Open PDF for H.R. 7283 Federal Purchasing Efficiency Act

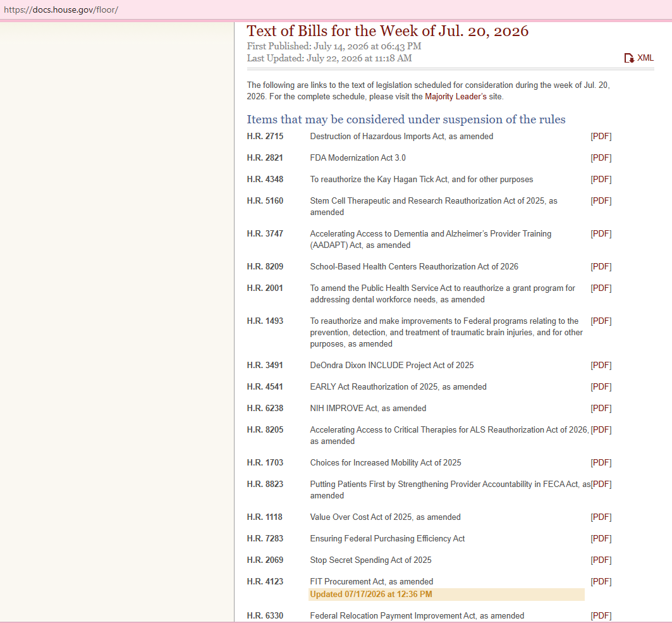click(x=601, y=538)
